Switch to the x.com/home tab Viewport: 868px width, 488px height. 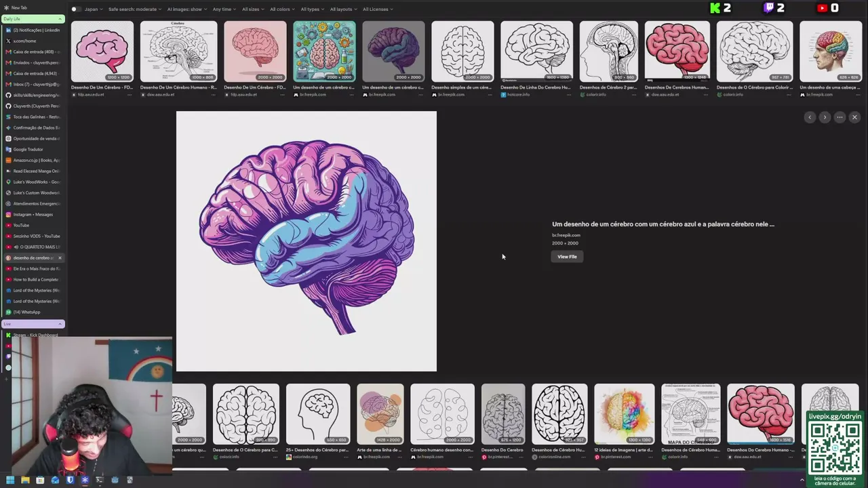coord(34,41)
